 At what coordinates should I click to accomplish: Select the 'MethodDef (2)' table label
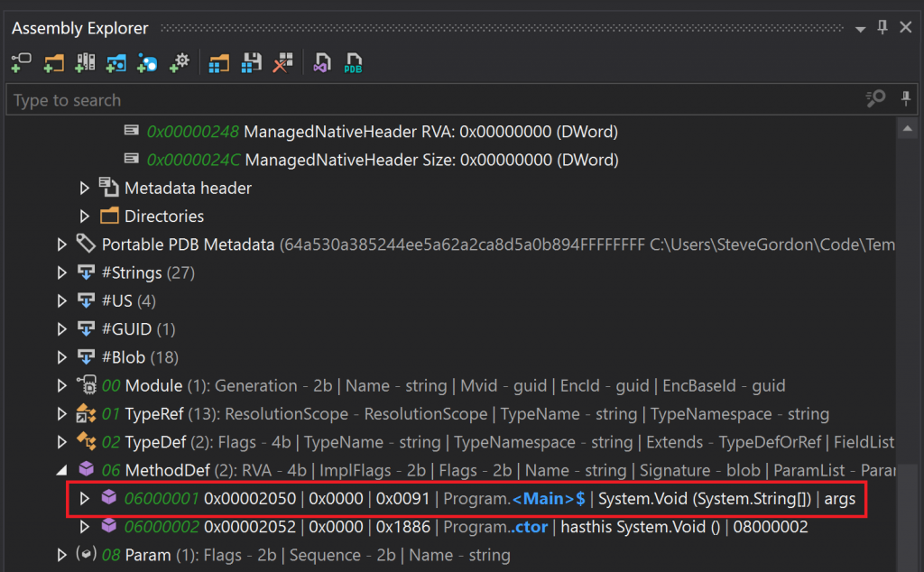[x=180, y=471]
